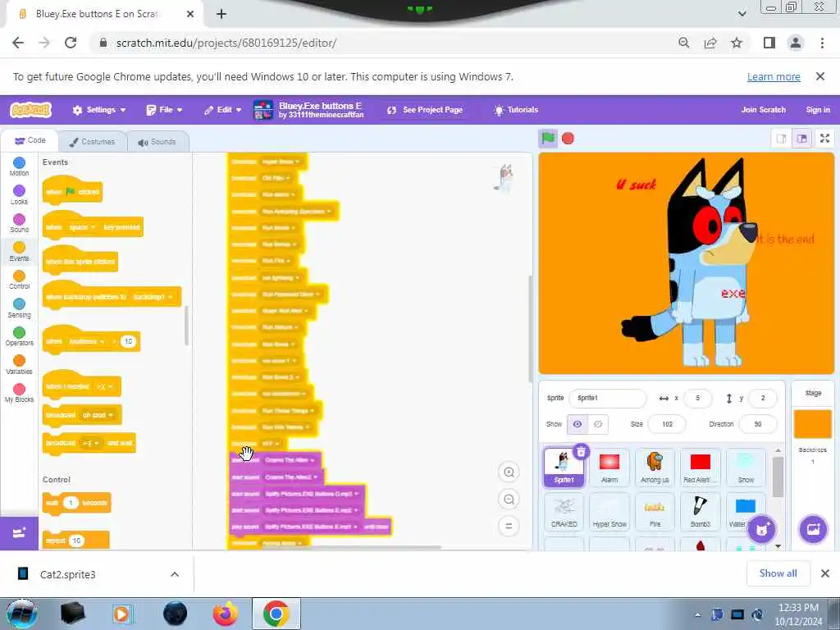
Task: Select the My Blocks category
Action: click(x=20, y=393)
